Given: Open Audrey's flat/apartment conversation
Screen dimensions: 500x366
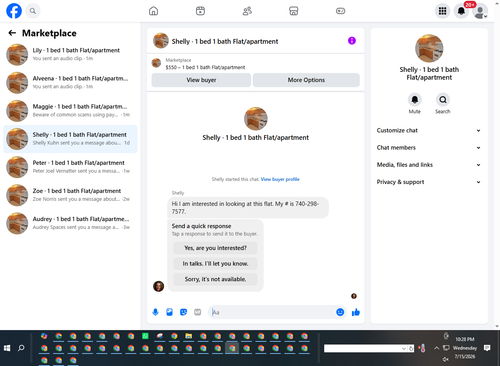Looking at the screenshot, I should tap(70, 223).
